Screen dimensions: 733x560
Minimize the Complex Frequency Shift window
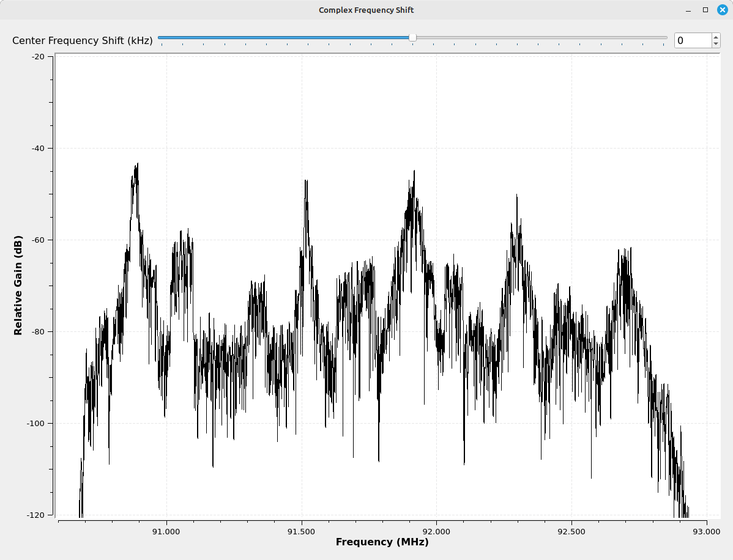click(x=688, y=10)
